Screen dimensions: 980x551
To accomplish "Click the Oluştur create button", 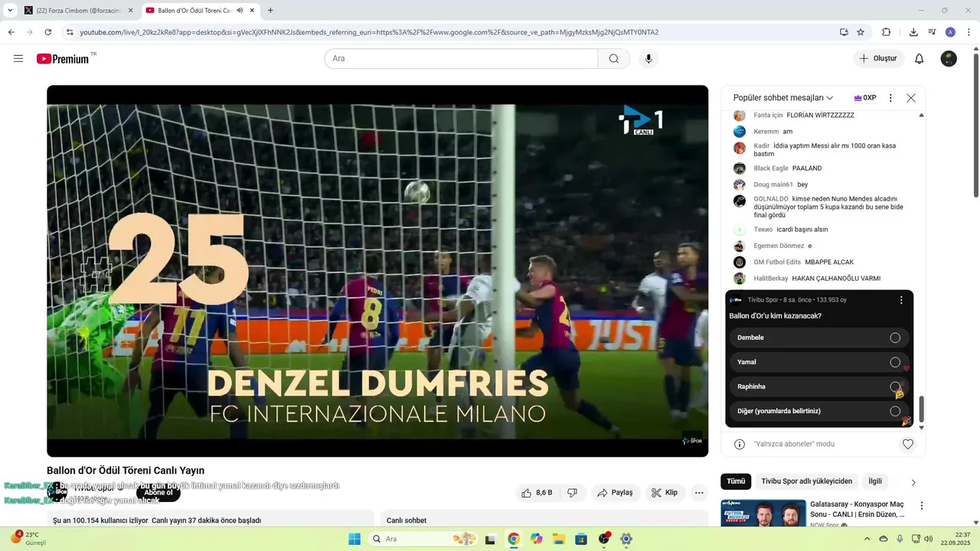I will pyautogui.click(x=879, y=59).
